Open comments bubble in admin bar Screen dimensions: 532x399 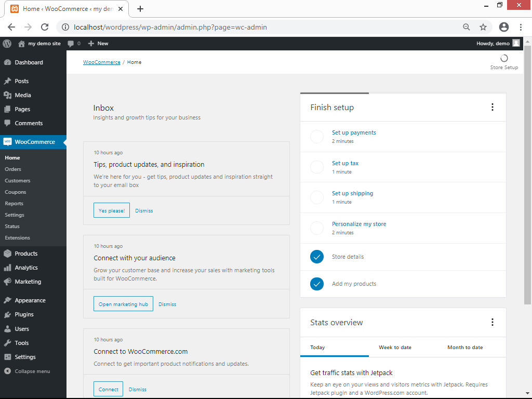pos(71,44)
